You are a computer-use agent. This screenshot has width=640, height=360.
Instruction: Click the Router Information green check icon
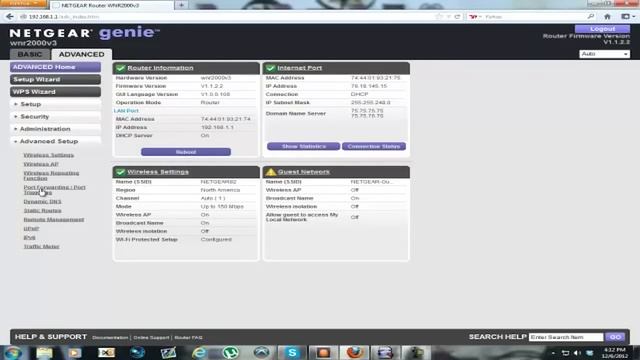[x=120, y=68]
